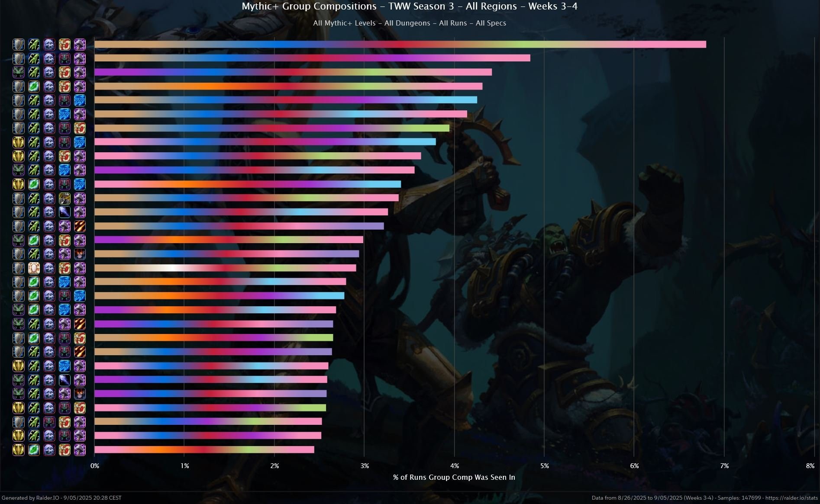Select the green leaf icon in bottom row
Image resolution: width=820 pixels, height=504 pixels.
[x=34, y=450]
